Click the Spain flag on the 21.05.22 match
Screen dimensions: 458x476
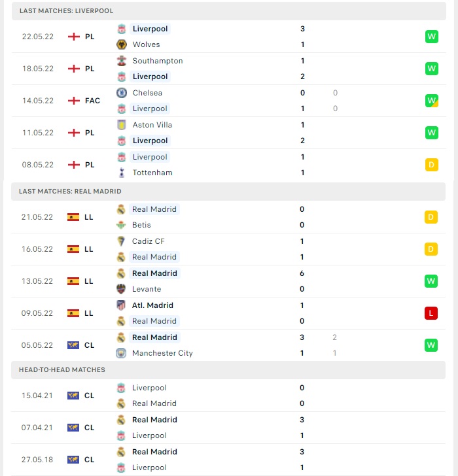pyautogui.click(x=73, y=217)
